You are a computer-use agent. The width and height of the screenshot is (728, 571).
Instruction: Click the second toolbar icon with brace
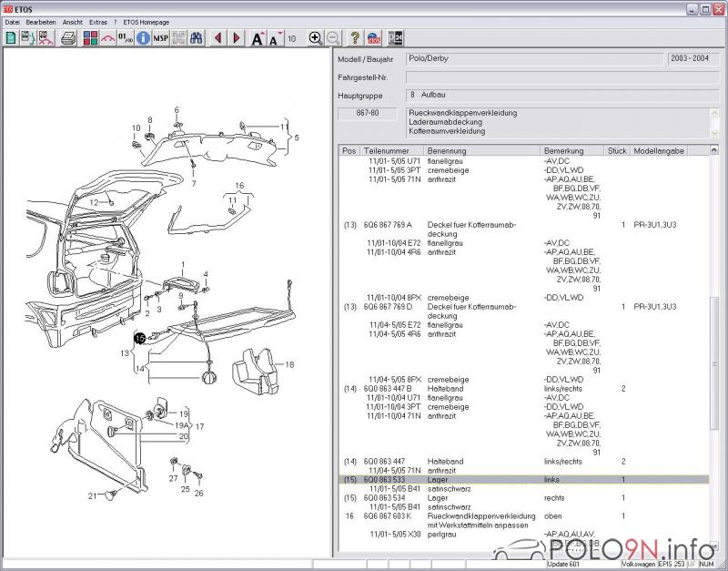point(27,38)
